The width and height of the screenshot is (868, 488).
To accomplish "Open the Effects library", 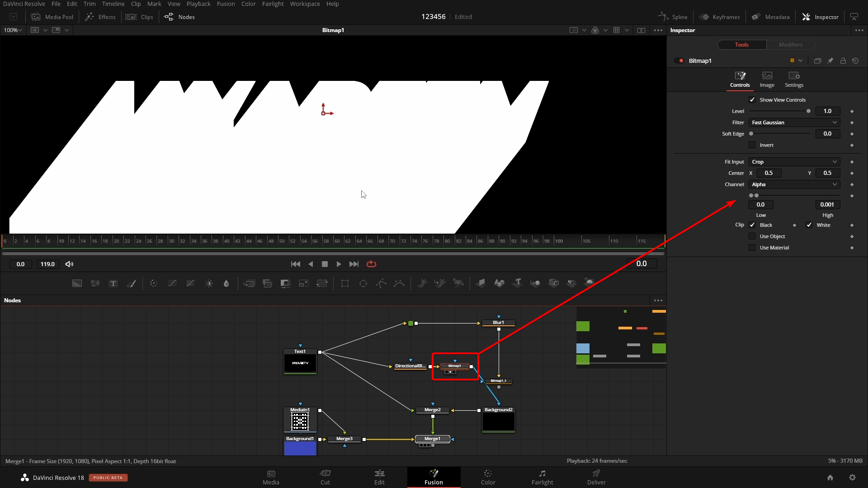I will [x=100, y=17].
